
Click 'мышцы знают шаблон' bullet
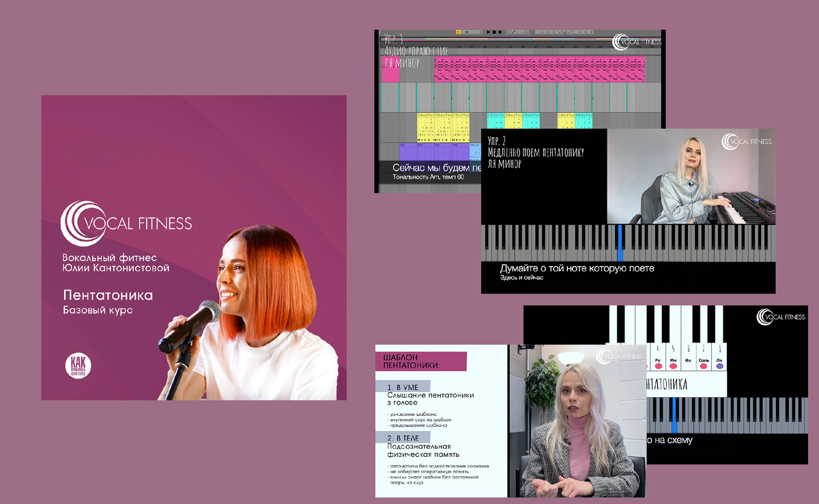pos(433,479)
